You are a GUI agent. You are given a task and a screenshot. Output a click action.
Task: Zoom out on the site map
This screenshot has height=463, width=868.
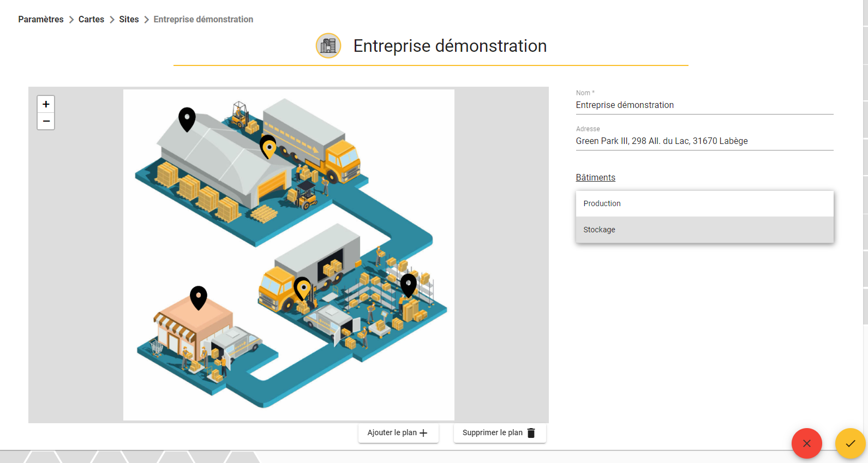[46, 121]
